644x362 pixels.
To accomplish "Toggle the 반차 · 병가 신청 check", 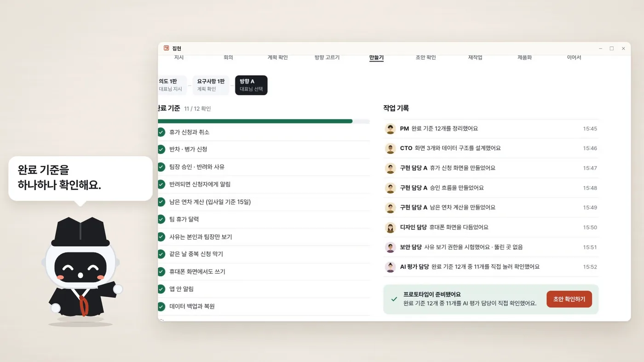I will click(161, 149).
